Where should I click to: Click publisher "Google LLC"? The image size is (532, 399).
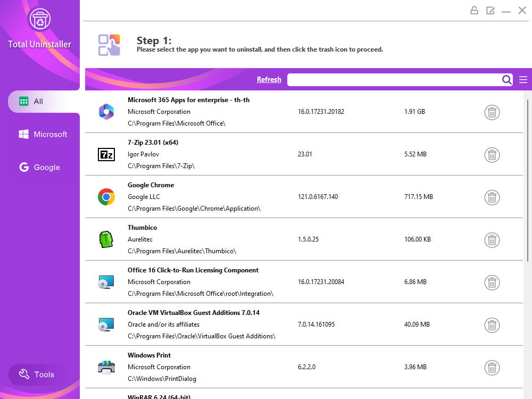coord(144,197)
